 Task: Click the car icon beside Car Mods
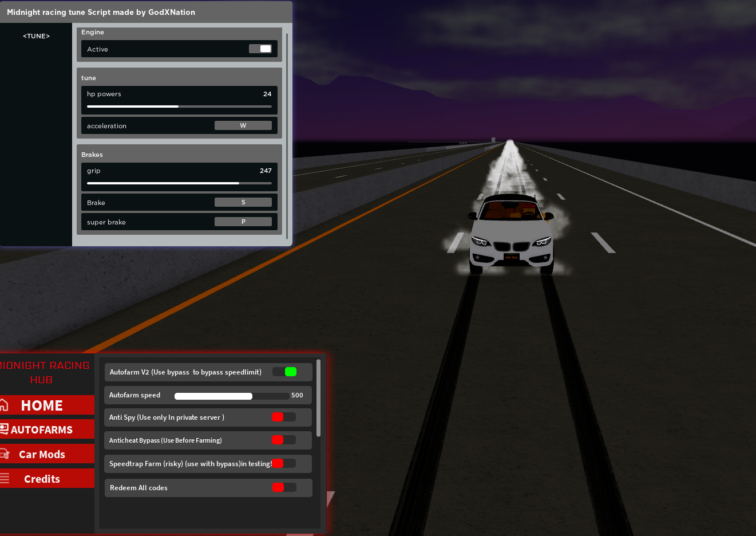coord(4,454)
